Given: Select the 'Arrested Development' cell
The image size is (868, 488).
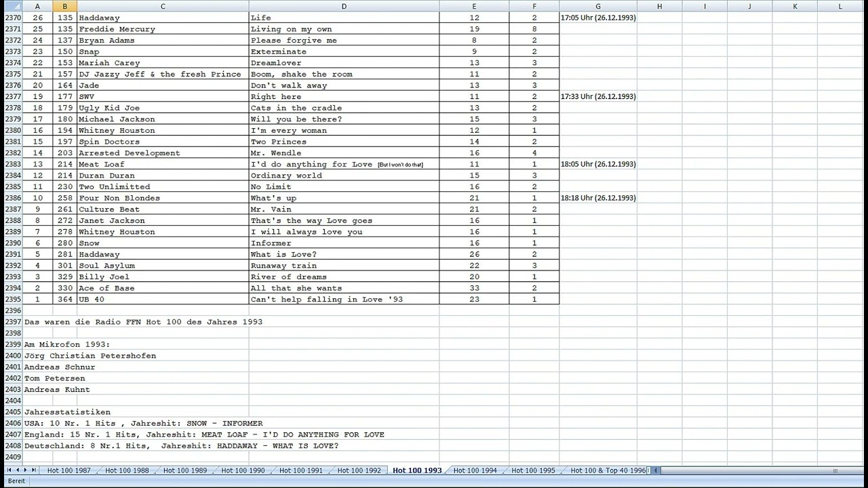Looking at the screenshot, I should click(163, 153).
